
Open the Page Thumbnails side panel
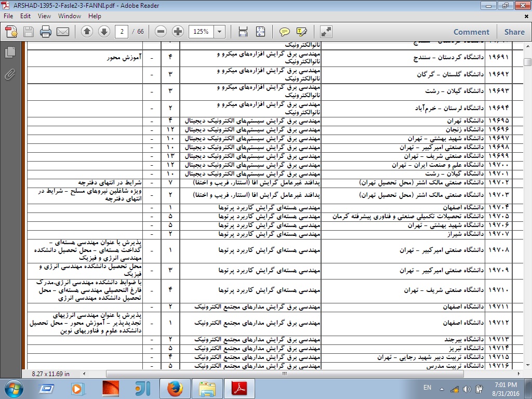click(x=10, y=52)
